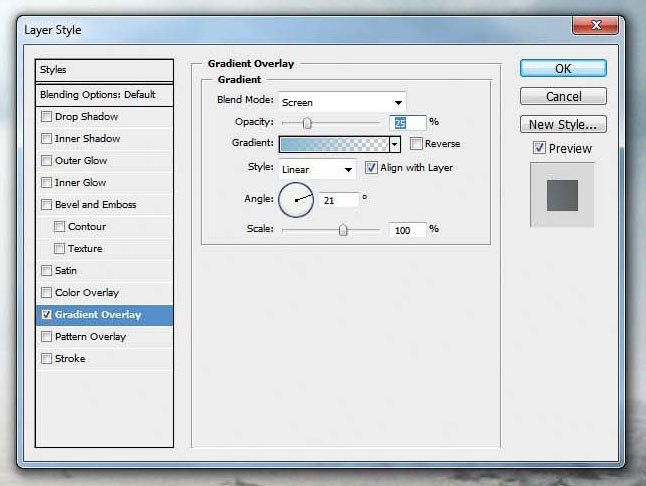Uncheck Align with Layer
Image resolution: width=646 pixels, height=486 pixels.
371,168
